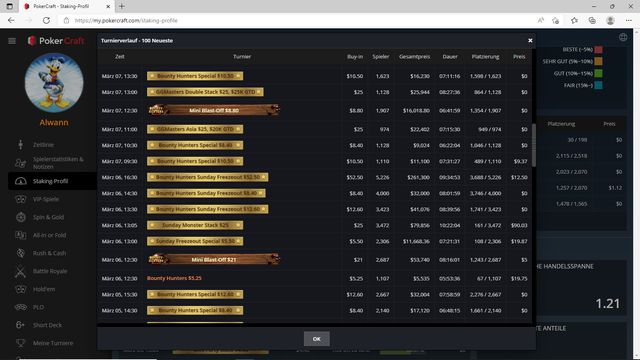Click the orange SEHR GUT legend swatch

coord(598,61)
